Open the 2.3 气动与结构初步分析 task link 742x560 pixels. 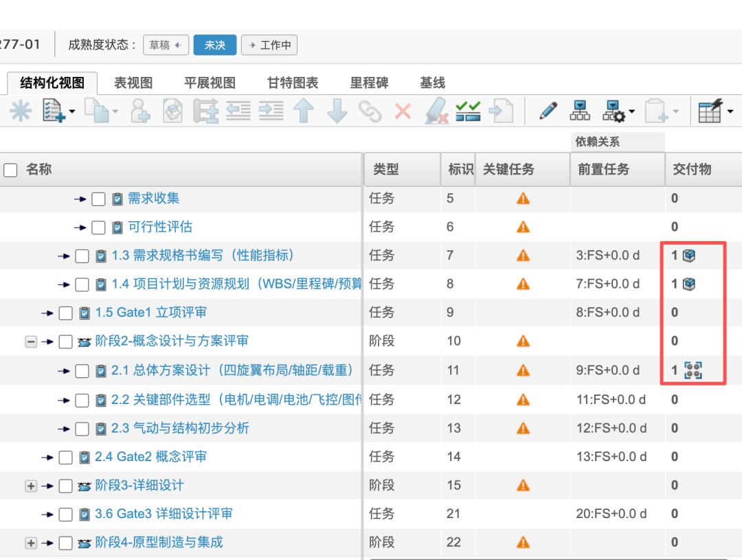click(x=180, y=428)
